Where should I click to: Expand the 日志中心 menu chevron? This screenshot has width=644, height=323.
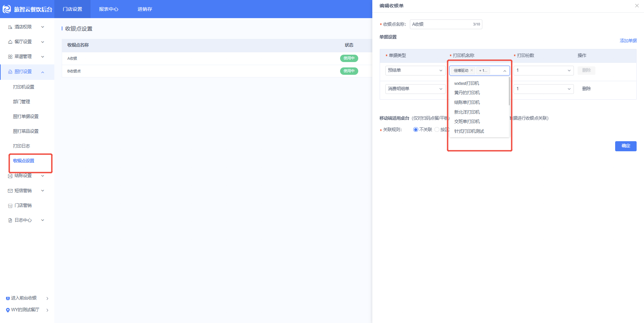43,220
